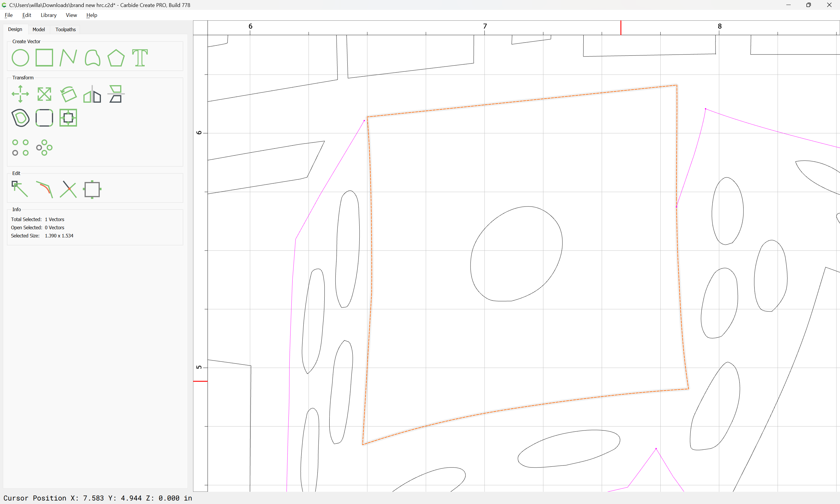Open the Circular array tool
840x504 pixels.
click(44, 148)
